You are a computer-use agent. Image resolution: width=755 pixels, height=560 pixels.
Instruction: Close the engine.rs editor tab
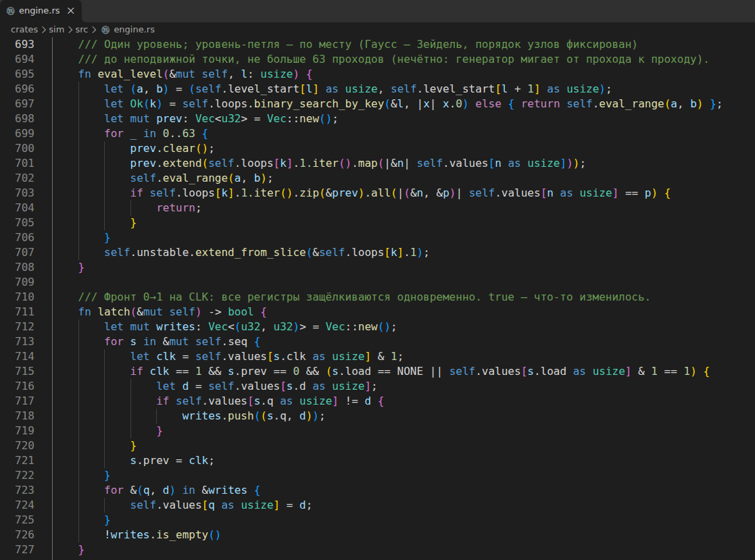(x=71, y=11)
